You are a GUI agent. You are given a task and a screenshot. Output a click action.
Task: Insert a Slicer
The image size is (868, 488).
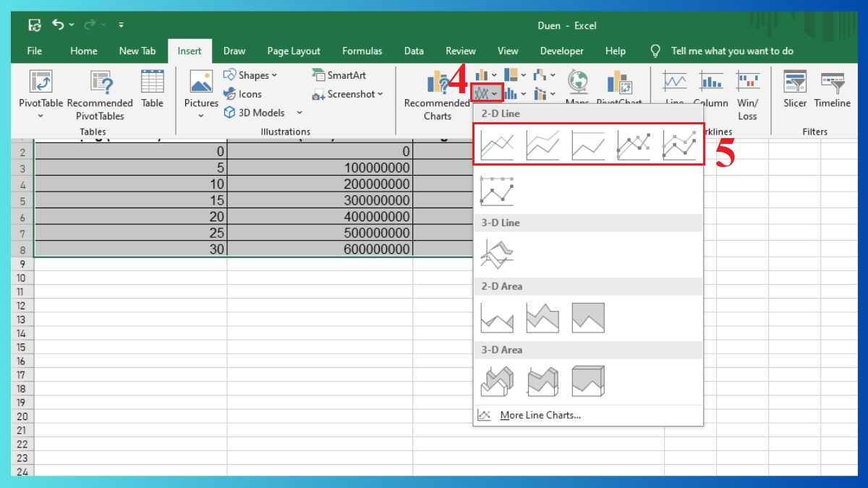[x=794, y=90]
